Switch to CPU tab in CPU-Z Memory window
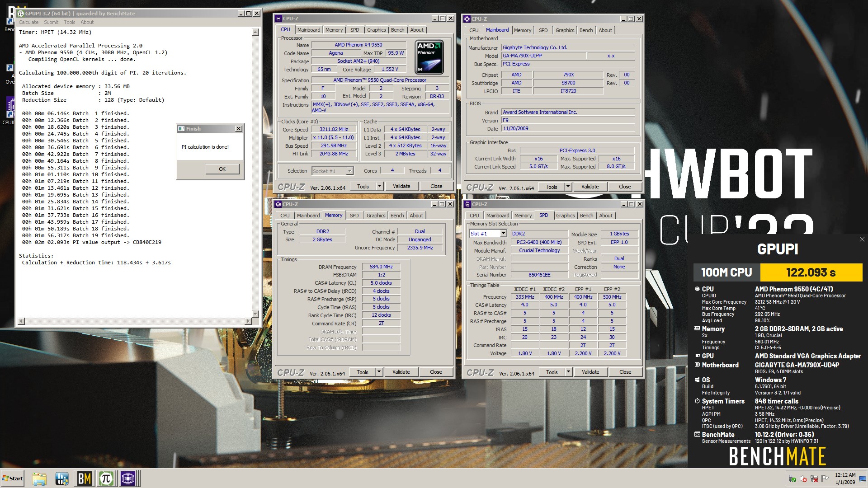 coord(285,216)
